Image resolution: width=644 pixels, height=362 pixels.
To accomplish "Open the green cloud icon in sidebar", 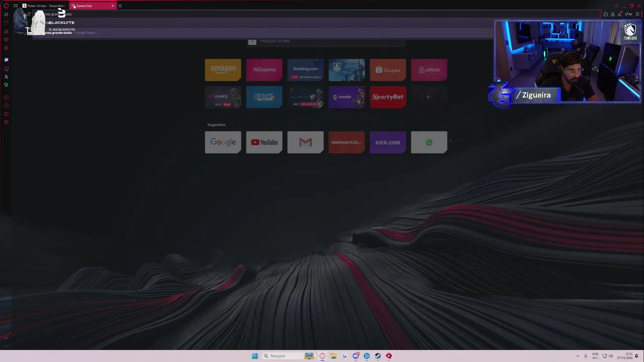I will coord(6,85).
